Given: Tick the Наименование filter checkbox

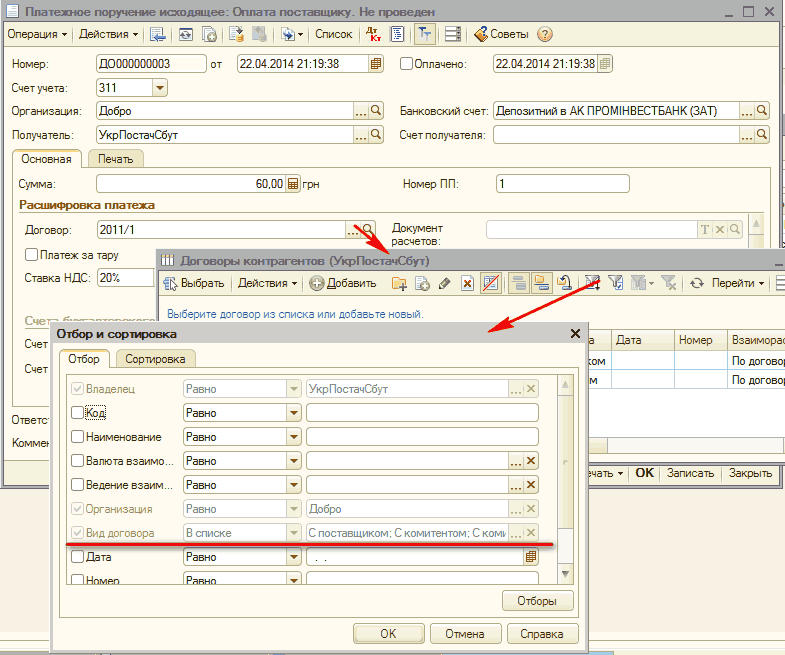Looking at the screenshot, I should click(x=78, y=437).
